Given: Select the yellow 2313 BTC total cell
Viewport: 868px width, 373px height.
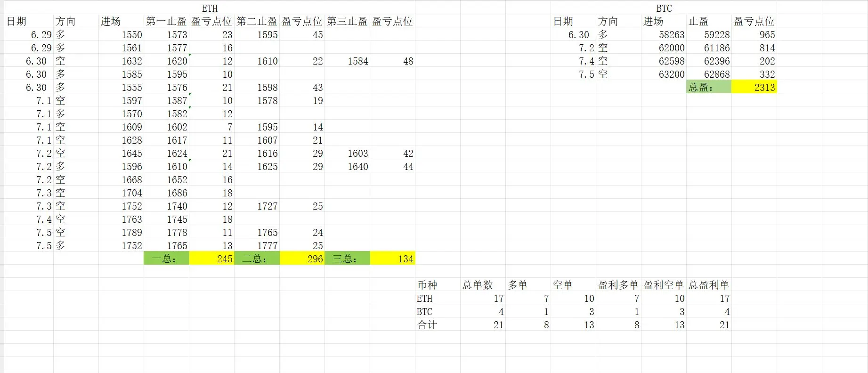Looking at the screenshot, I should pyautogui.click(x=754, y=87).
